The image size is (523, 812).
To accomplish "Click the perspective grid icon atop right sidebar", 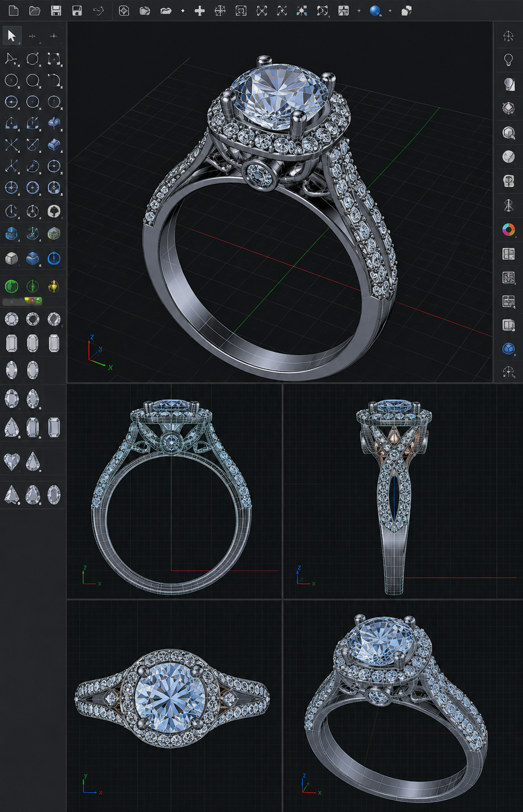I will (x=508, y=35).
